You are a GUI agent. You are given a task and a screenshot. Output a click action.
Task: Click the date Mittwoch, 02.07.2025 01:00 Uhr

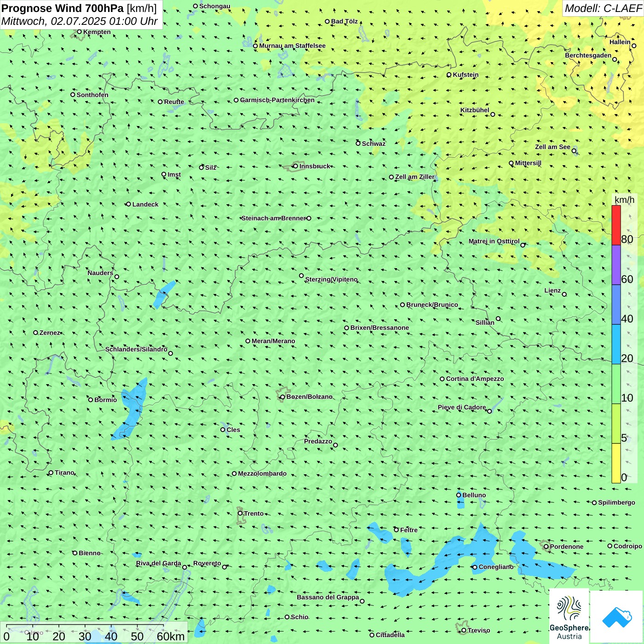pos(80,21)
